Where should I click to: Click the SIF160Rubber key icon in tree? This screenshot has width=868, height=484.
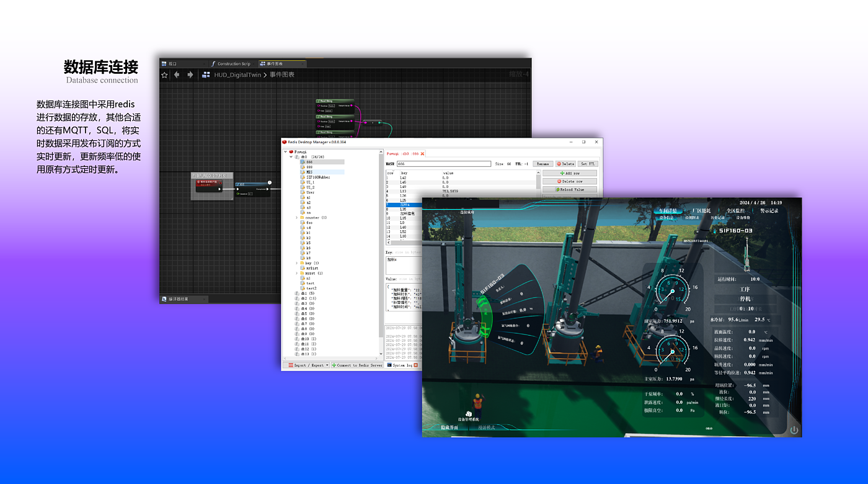click(x=302, y=177)
